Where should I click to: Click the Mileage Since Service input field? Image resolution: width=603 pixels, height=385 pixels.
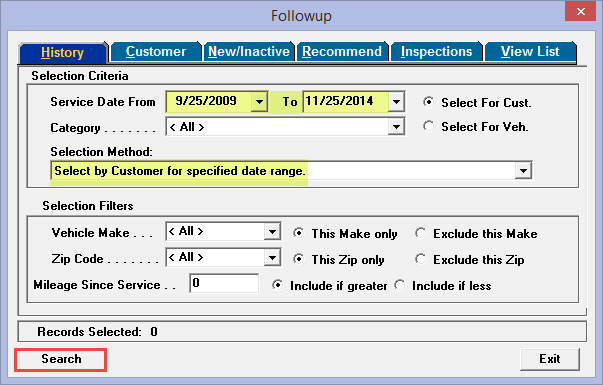(224, 283)
